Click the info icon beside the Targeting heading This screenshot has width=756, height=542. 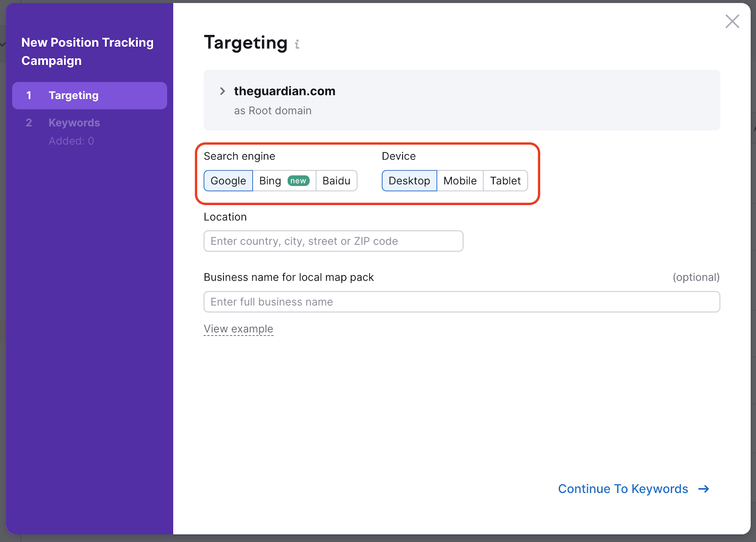297,44
